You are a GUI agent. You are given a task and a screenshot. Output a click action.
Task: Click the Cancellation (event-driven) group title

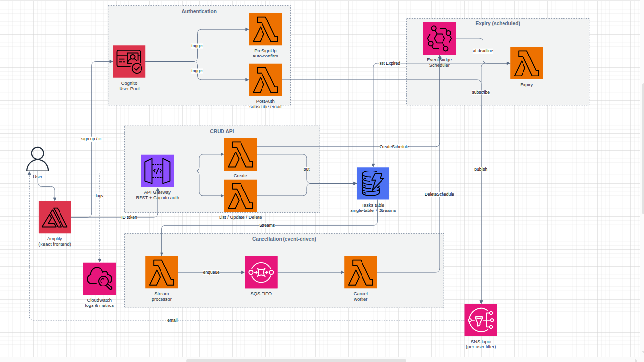[x=284, y=239]
